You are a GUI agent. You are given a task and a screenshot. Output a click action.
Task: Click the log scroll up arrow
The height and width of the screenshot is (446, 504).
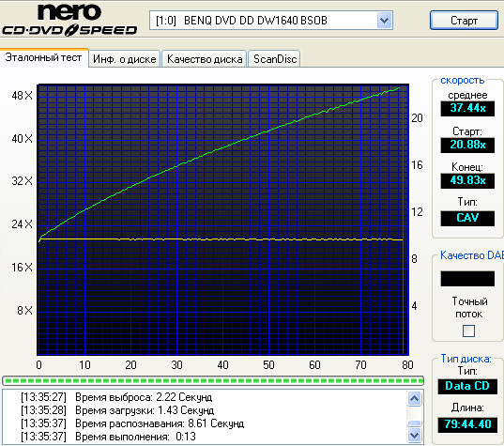[x=414, y=399]
